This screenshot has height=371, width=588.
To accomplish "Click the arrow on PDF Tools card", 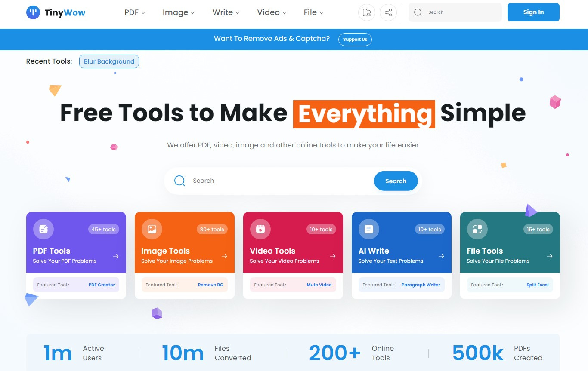I will pos(116,256).
